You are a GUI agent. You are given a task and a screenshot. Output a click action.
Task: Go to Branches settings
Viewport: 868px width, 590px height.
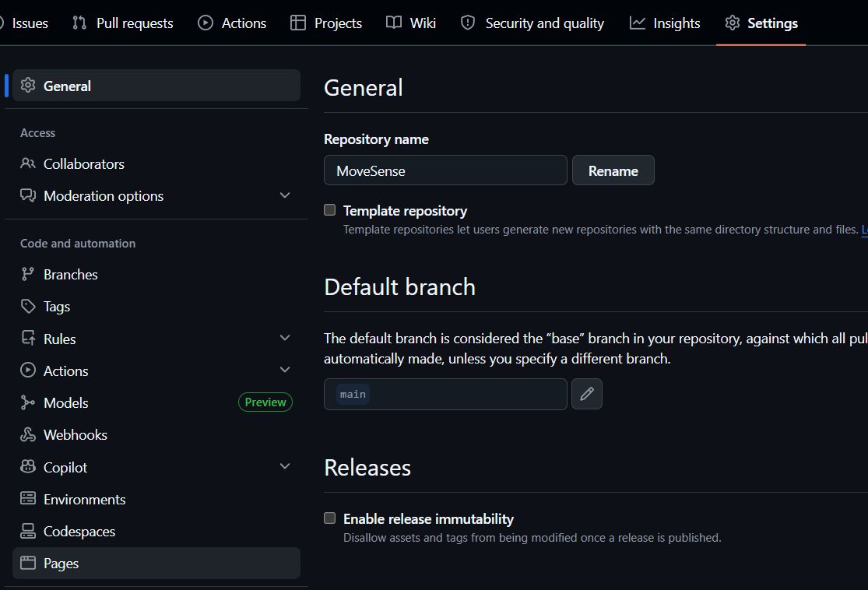(156, 275)
